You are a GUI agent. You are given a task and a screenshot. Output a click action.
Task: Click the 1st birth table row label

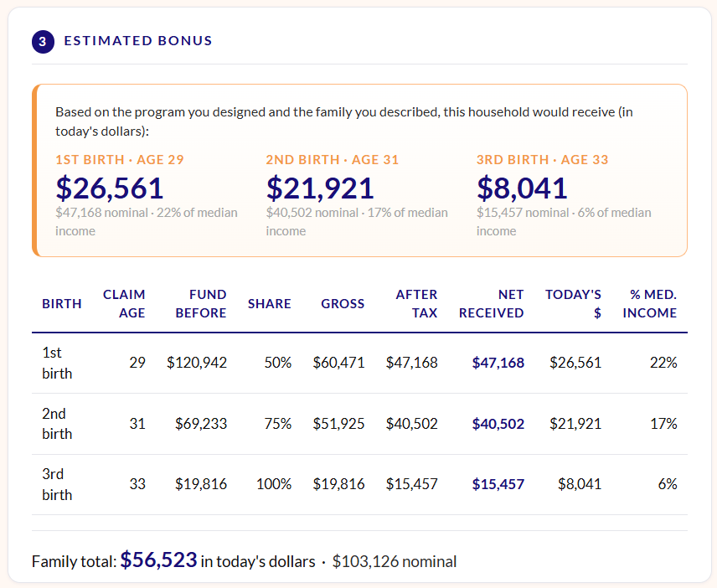pos(57,363)
